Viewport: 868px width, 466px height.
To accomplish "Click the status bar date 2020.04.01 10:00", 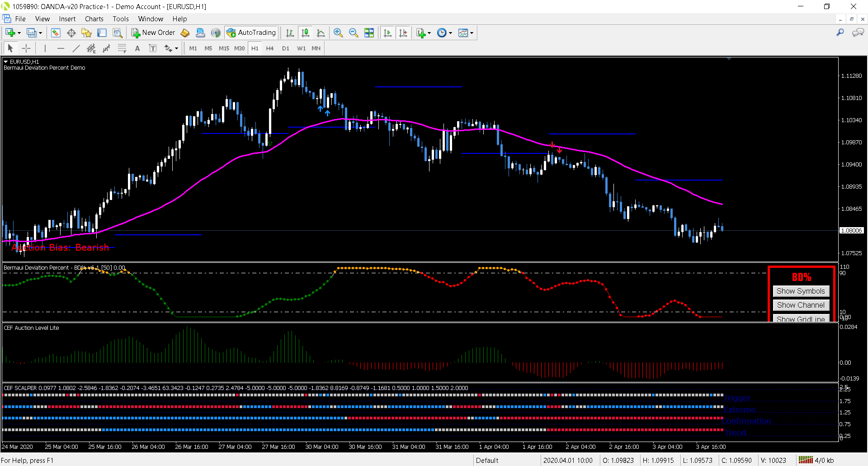I will click(568, 460).
